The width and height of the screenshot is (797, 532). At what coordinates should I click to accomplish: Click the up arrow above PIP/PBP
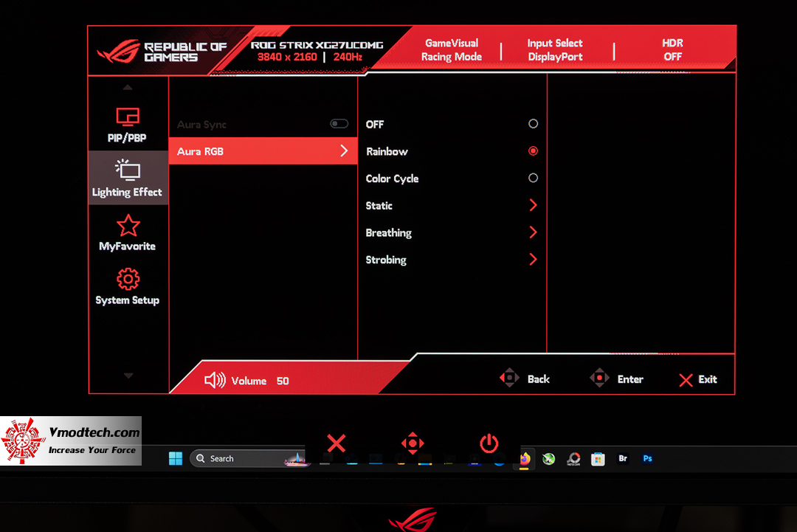point(128,87)
